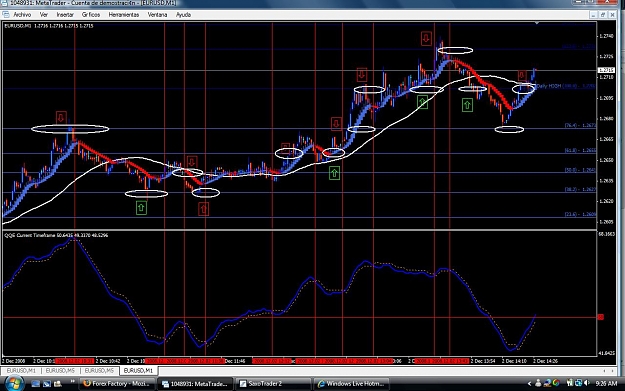Image resolution: width=625 pixels, height=391 pixels.
Task: Click the (50.0) Fibonacci level label
Action: click(x=580, y=170)
